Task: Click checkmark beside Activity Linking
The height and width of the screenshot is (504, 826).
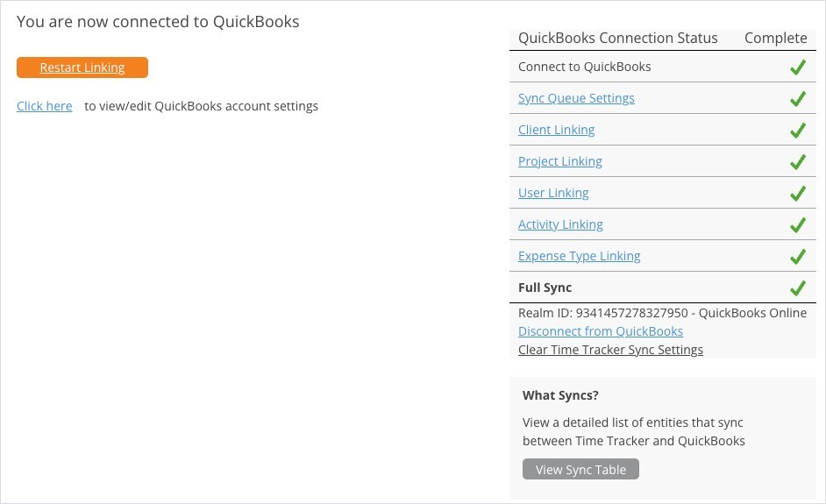Action: [x=798, y=225]
